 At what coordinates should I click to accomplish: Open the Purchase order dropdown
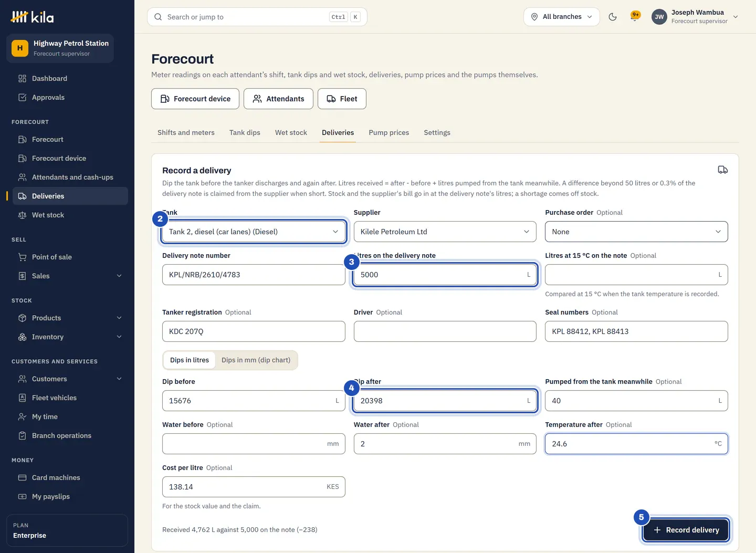636,232
